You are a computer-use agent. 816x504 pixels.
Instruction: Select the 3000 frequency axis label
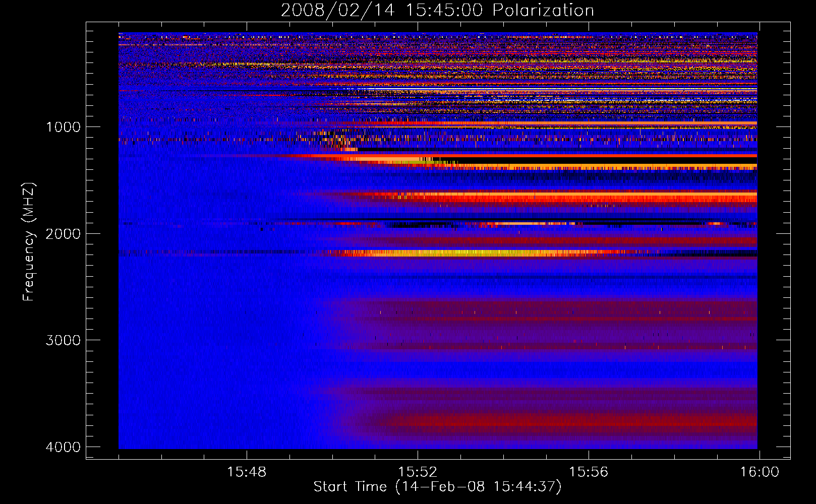63,340
